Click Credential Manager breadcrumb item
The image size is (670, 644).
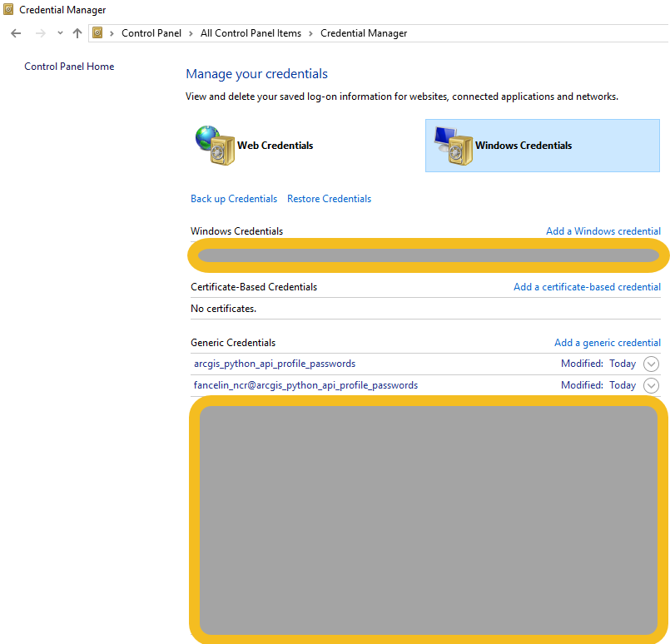pos(364,33)
